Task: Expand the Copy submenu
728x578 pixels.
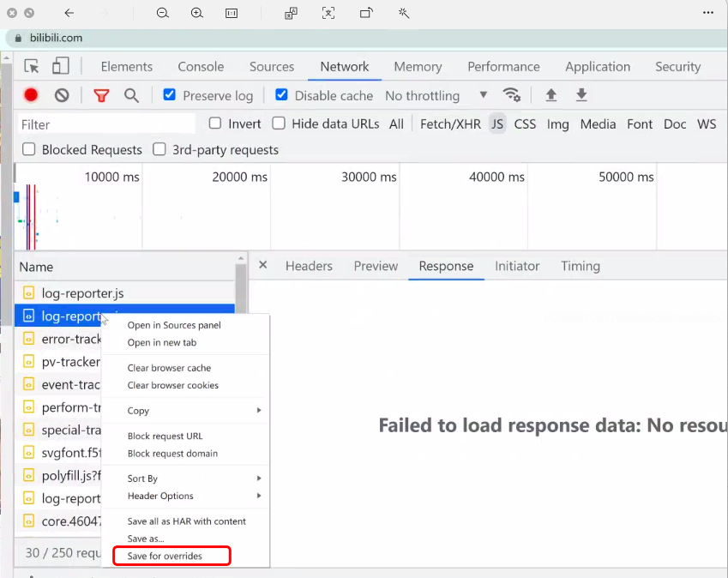Action: (186, 411)
